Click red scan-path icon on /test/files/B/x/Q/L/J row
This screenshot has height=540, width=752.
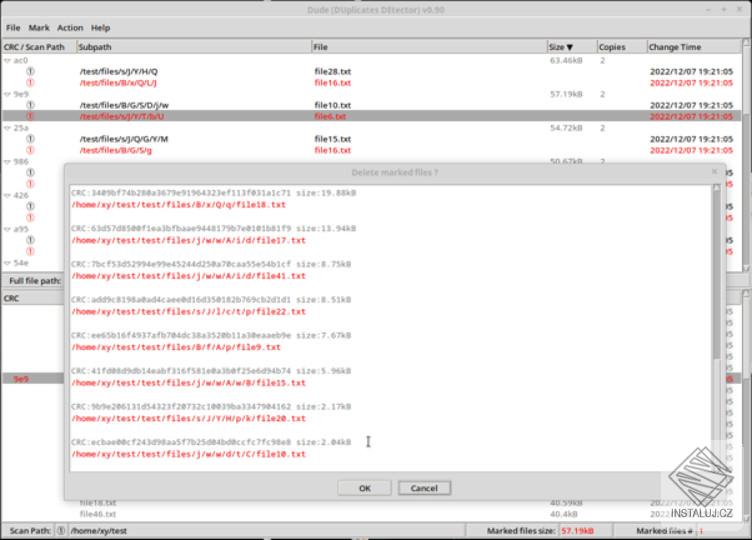pos(30,82)
